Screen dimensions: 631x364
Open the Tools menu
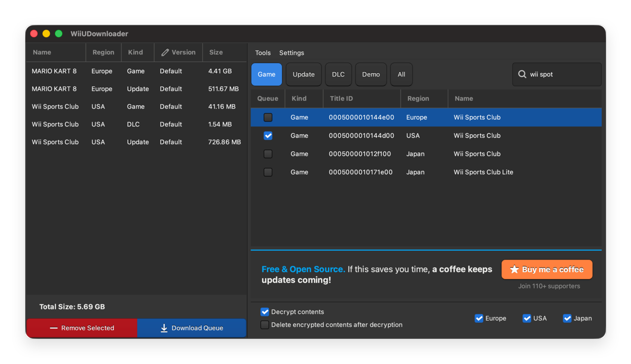tap(263, 53)
